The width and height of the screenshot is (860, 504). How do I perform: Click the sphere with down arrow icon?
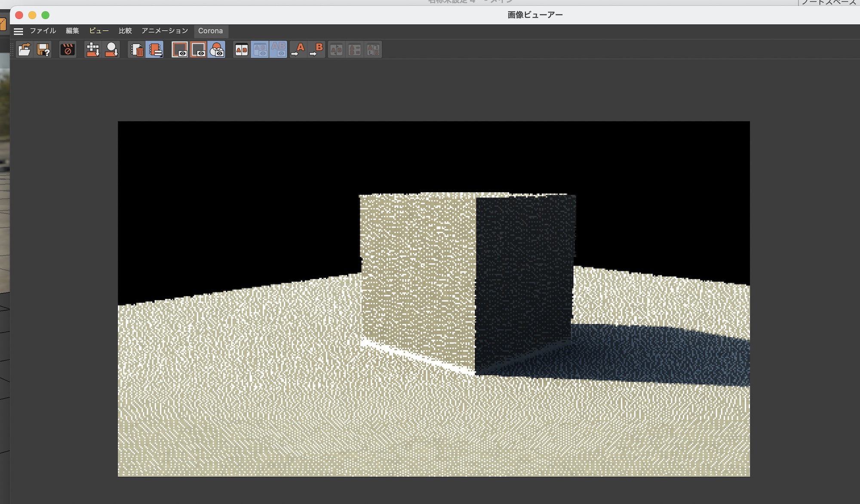pyautogui.click(x=111, y=50)
